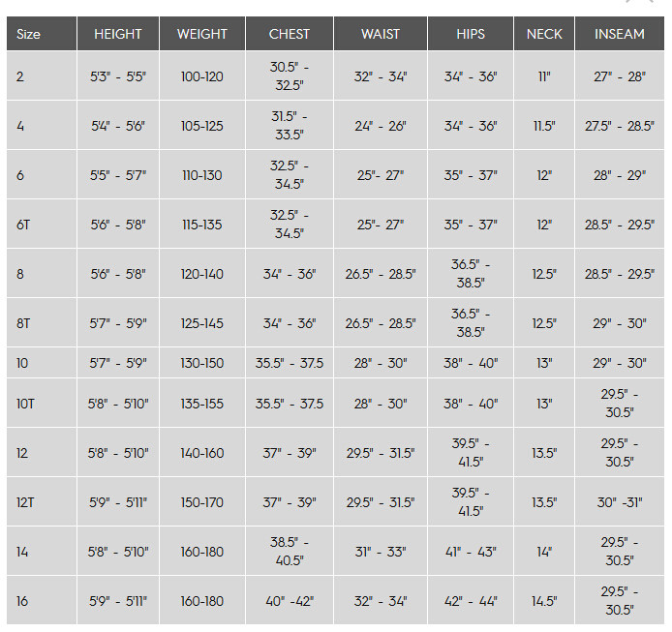Select the 24" - 26" waist cell
The height and width of the screenshot is (632, 672).
click(x=381, y=126)
